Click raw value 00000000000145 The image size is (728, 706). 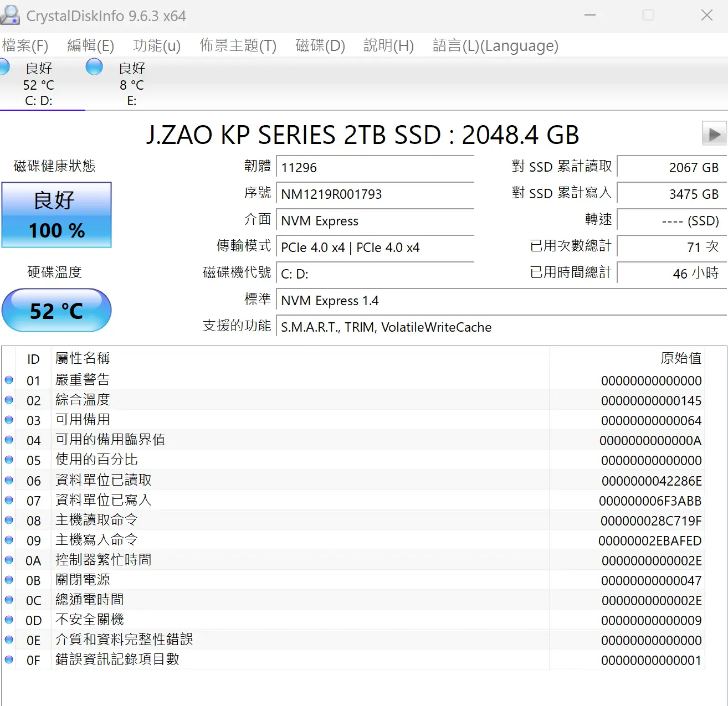652,400
